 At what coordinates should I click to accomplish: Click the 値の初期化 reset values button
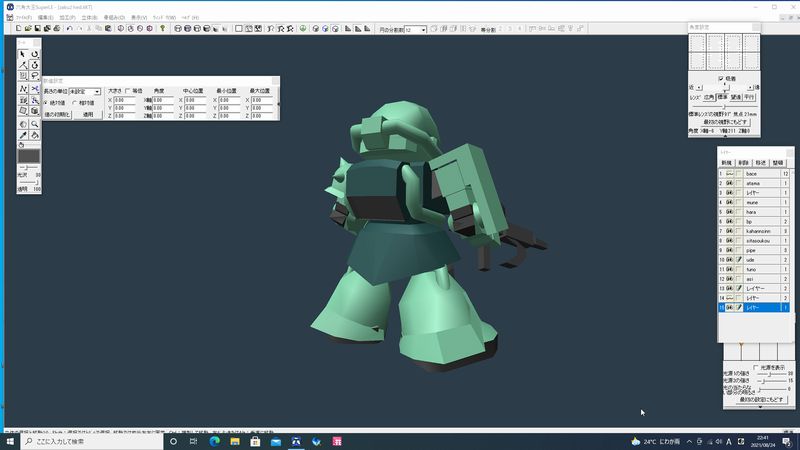point(57,114)
